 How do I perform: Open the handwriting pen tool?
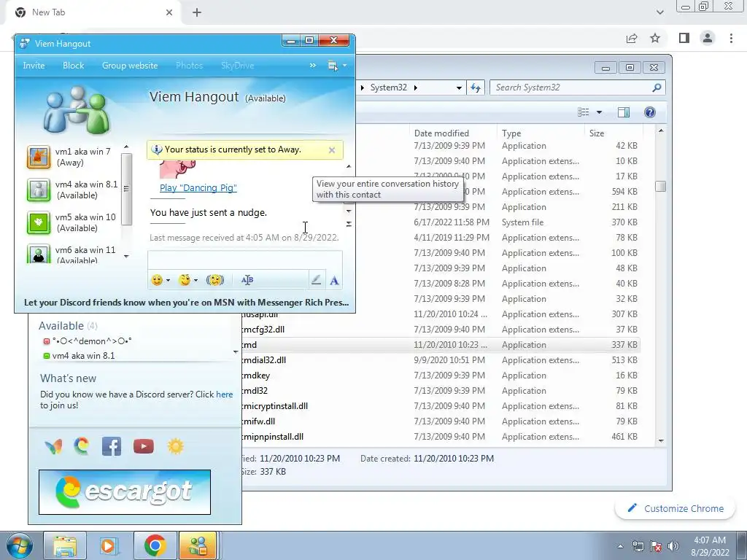(316, 280)
